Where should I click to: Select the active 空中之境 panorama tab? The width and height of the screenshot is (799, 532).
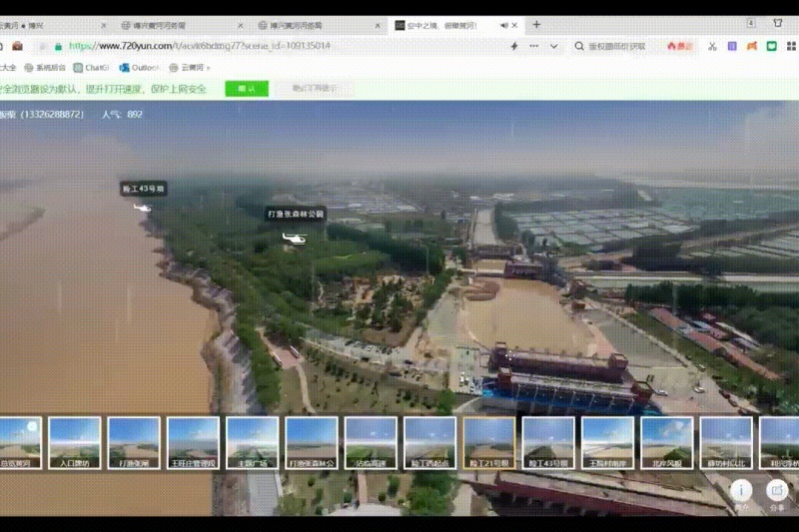439,25
